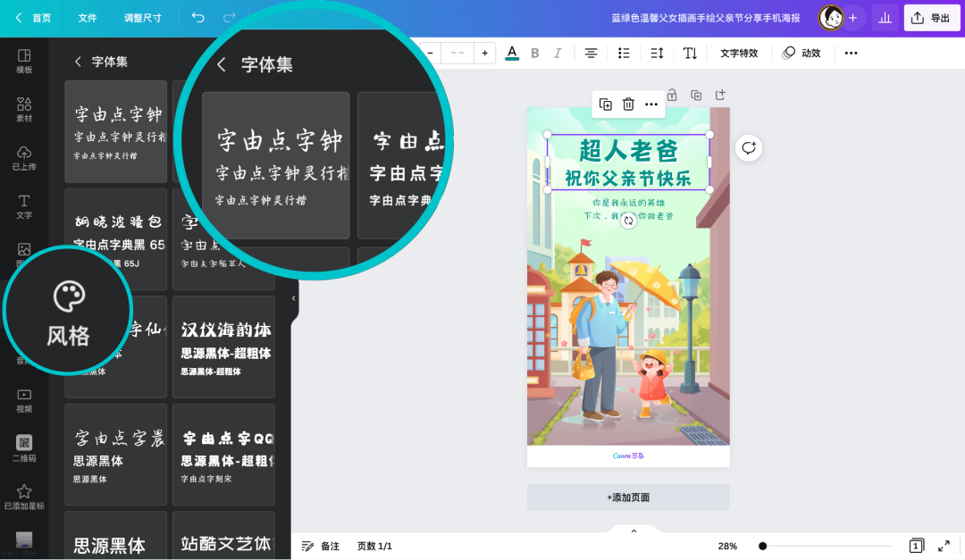
Task: Open the 文字 text tab
Action: 24,207
